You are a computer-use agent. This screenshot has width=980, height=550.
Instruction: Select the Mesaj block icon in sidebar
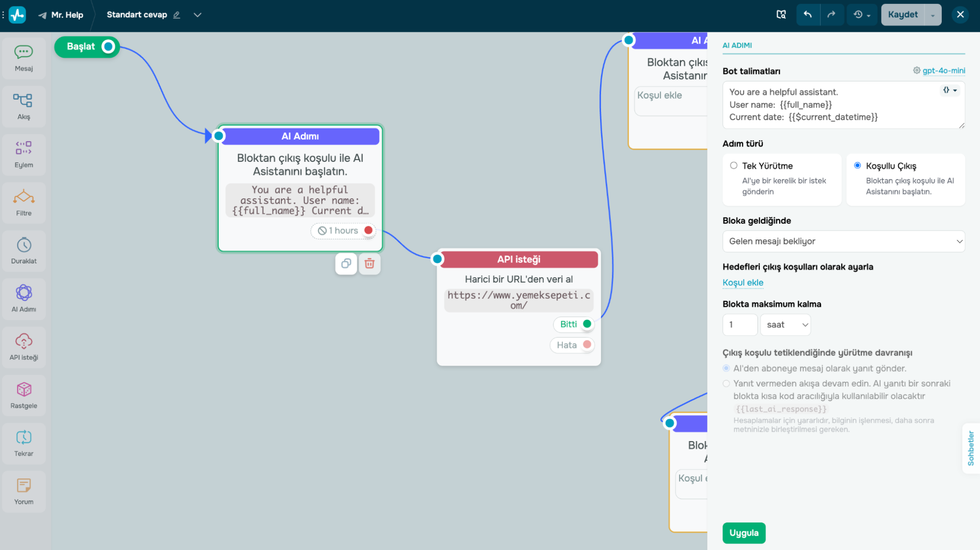tap(24, 52)
